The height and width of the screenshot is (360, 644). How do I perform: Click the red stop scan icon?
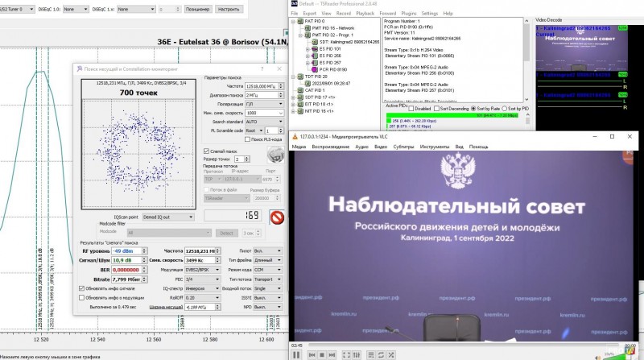pos(277,217)
